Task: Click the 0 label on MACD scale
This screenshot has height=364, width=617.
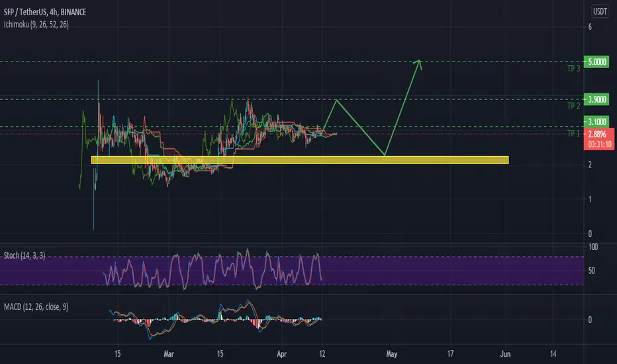Action: [590, 320]
